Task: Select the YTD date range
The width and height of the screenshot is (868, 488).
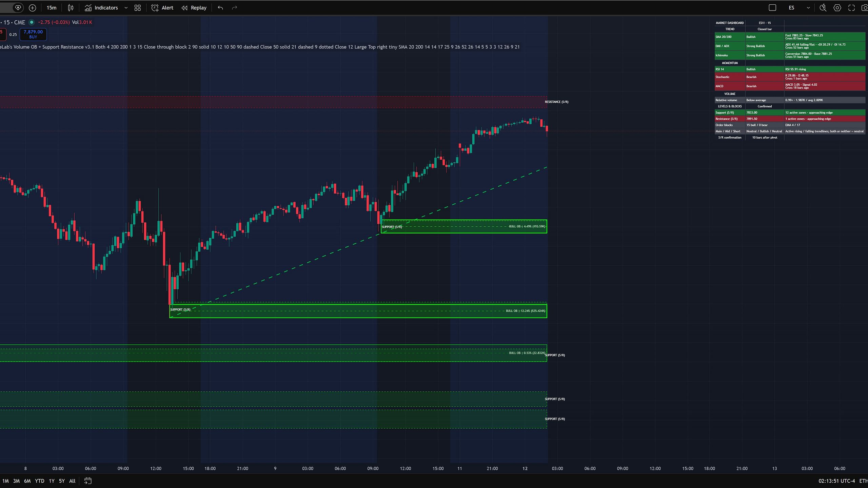Action: [x=39, y=481]
